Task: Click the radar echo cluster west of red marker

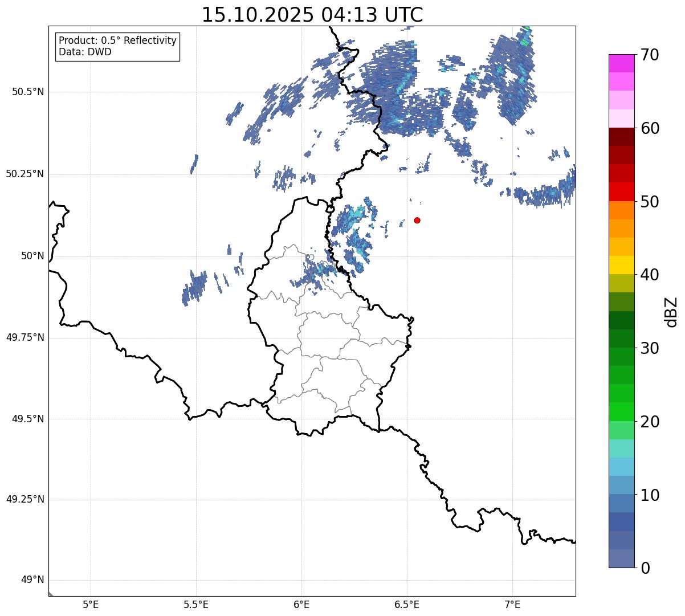Action: 356,234
